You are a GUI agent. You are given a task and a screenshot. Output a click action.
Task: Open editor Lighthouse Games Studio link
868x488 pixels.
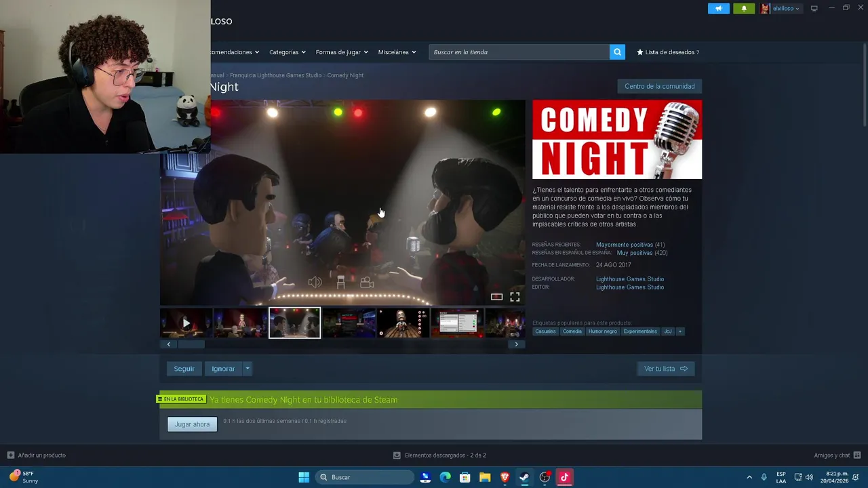(x=630, y=287)
